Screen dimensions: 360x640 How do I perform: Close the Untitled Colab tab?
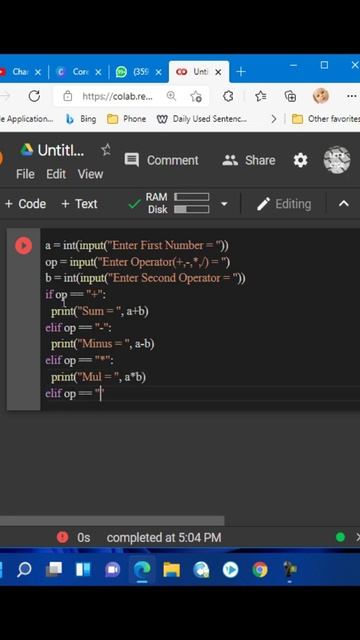coord(218,72)
